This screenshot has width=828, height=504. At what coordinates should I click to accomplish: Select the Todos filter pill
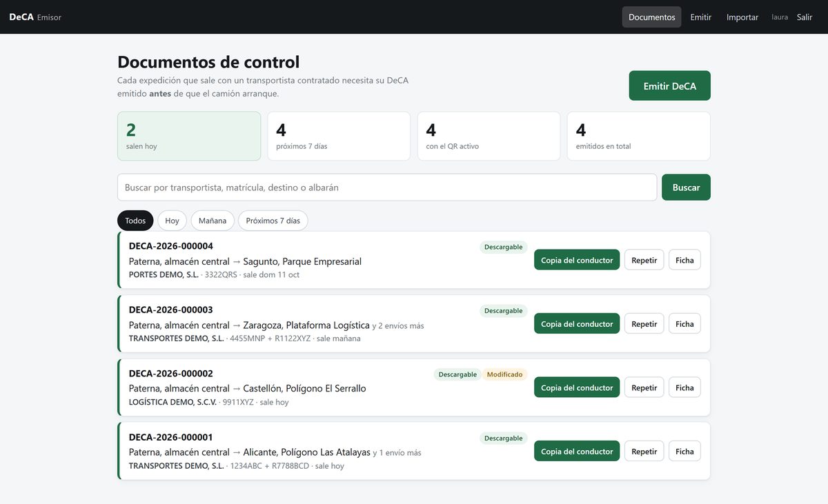tap(135, 221)
